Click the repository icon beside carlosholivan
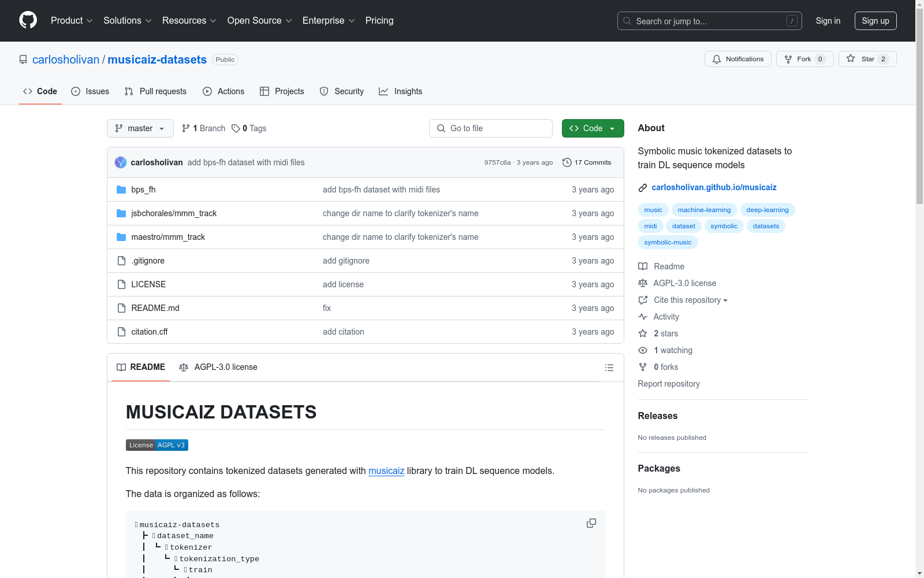This screenshot has width=924, height=578. coord(23,60)
